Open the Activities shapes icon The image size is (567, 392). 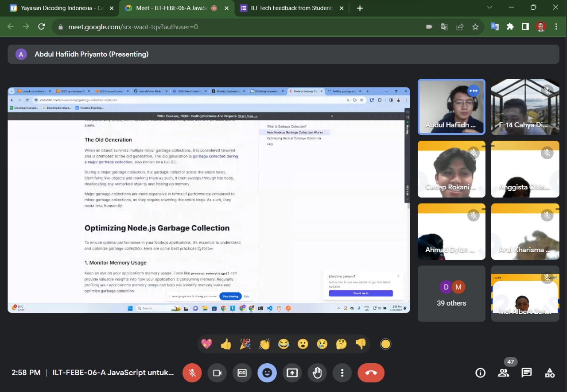pos(550,373)
